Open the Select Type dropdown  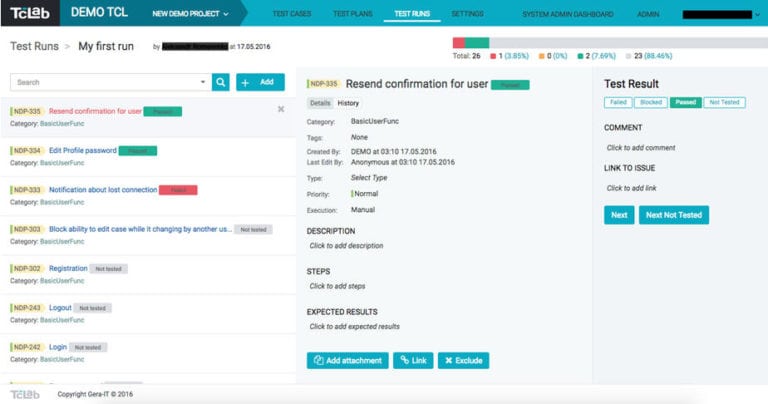point(369,178)
